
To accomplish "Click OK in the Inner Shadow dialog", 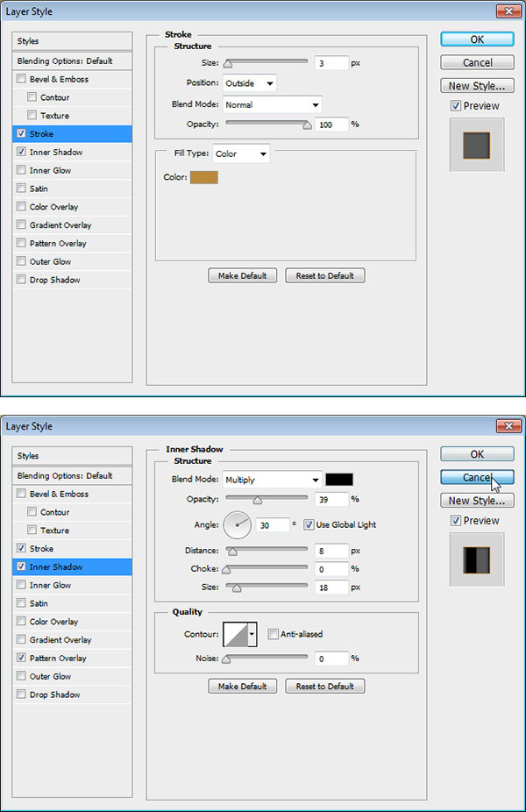I will click(x=477, y=454).
